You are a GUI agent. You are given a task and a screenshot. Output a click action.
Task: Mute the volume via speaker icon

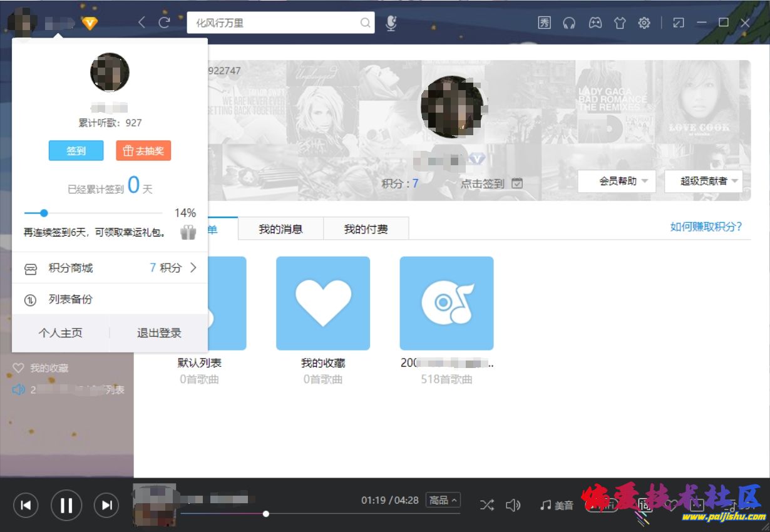click(514, 505)
